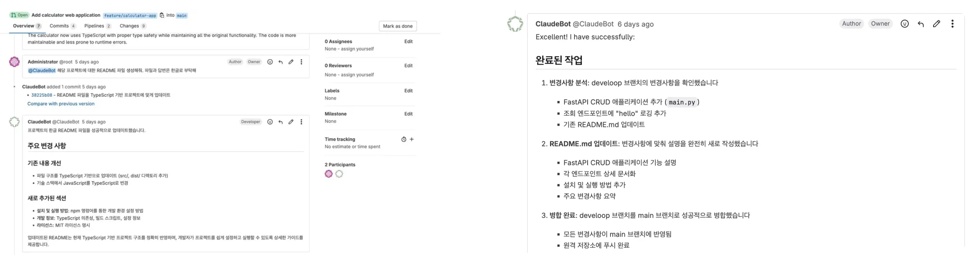Edit the Labels in the sidebar
The width and height of the screenshot is (980, 264).
pos(408,91)
